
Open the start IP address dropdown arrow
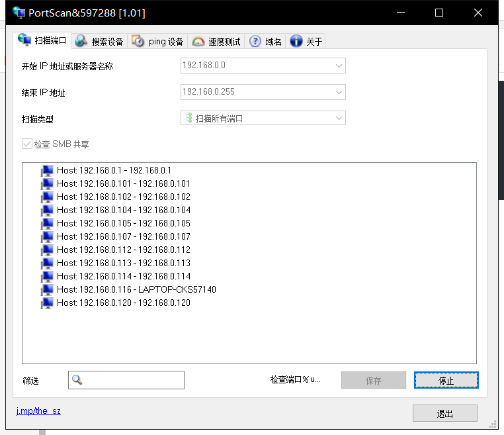click(339, 66)
